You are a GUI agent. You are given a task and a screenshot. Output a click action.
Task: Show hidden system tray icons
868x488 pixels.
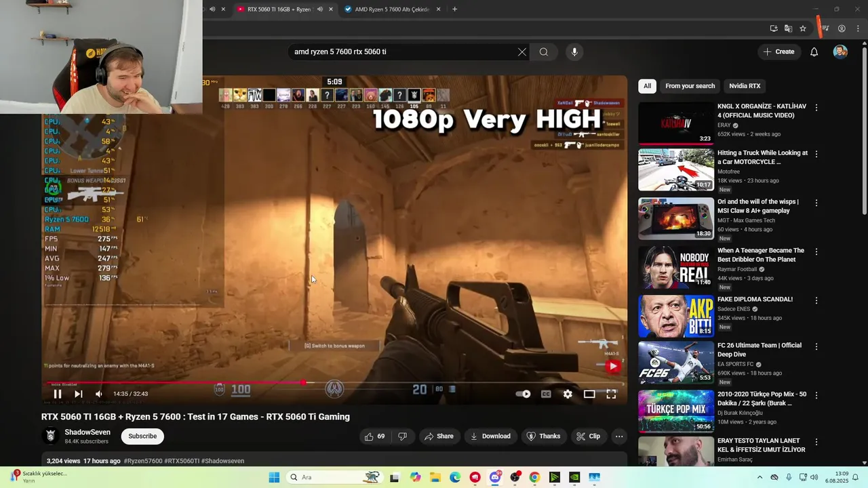point(759,477)
